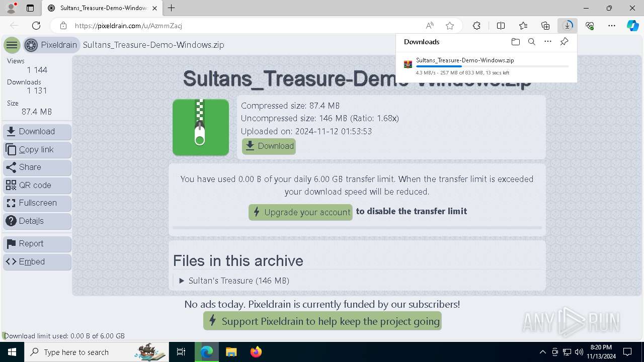Open a new tab
This screenshot has height=362, width=644.
[x=172, y=8]
